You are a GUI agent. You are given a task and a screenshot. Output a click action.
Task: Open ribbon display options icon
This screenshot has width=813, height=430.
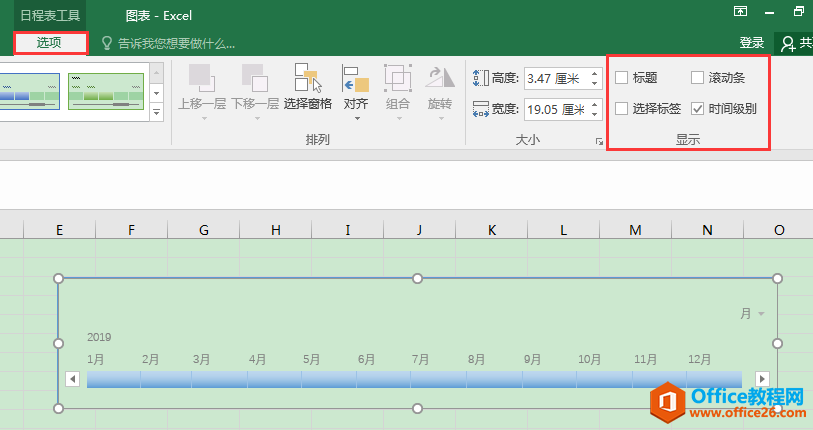click(740, 11)
